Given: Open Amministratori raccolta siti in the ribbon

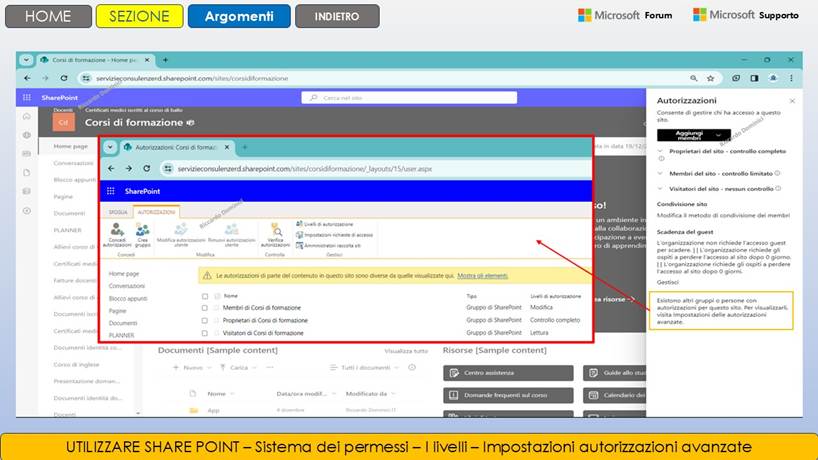Looking at the screenshot, I should click(328, 245).
